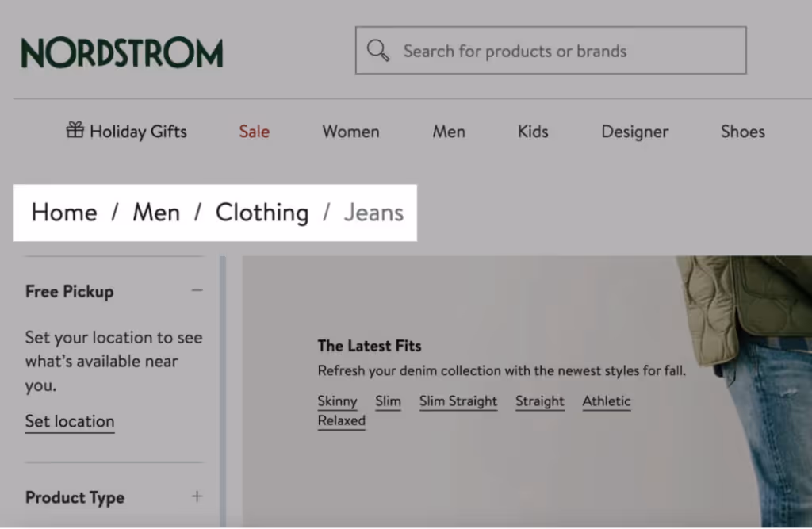Click Clothing in the breadcrumb trail
The width and height of the screenshot is (812, 529).
click(262, 213)
